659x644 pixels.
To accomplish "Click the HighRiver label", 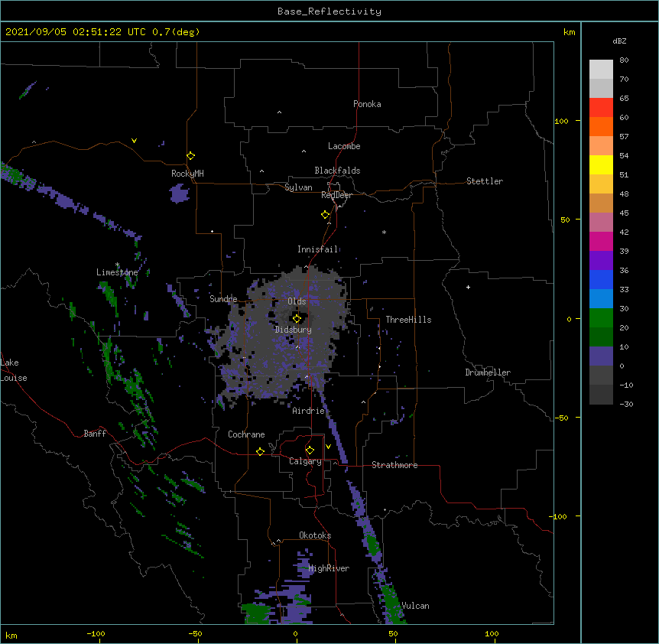I will 329,568.
